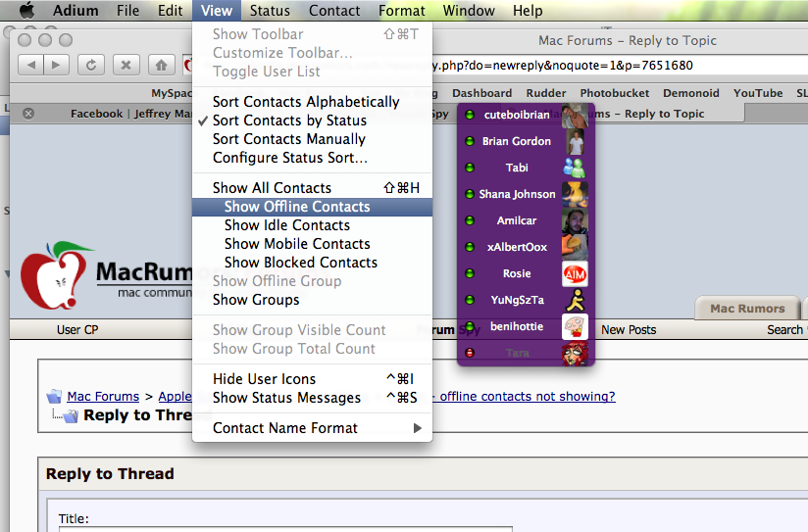Click the browser Back arrow button

[31, 65]
